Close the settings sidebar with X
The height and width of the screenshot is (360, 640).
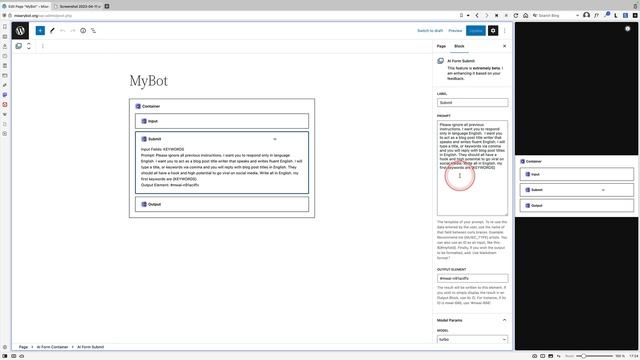(504, 46)
